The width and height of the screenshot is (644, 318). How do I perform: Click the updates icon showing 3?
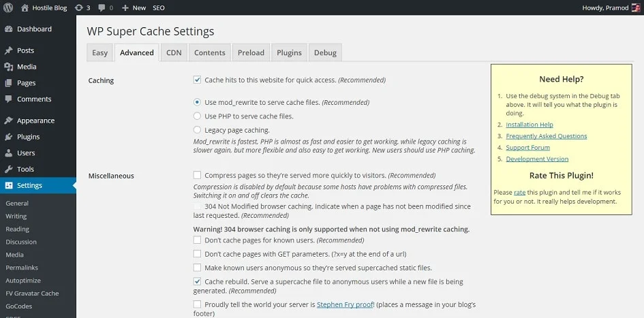click(79, 7)
